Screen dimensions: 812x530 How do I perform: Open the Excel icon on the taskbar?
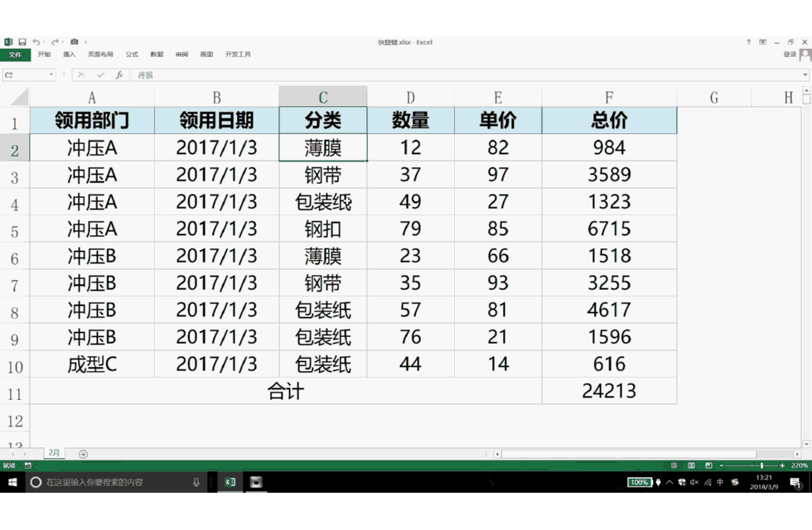pyautogui.click(x=230, y=484)
